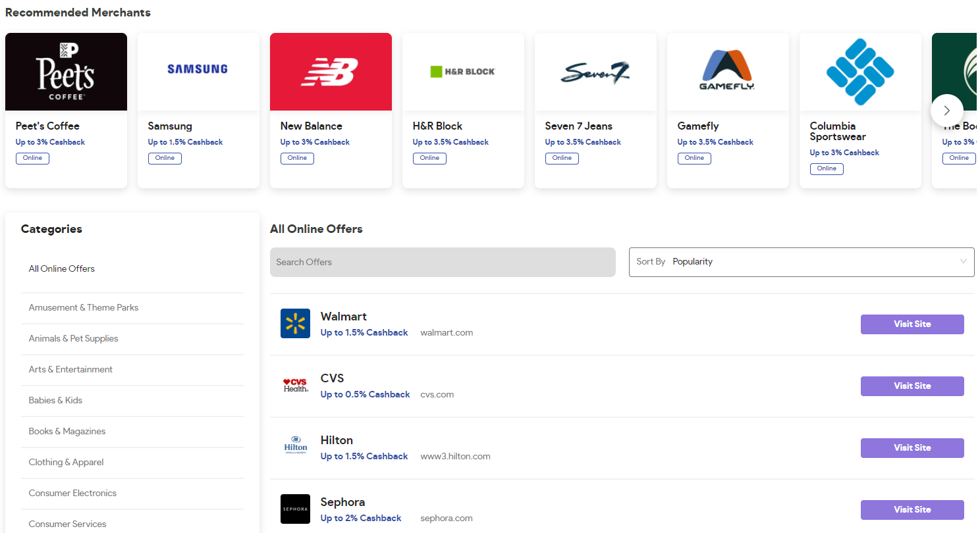The width and height of the screenshot is (980, 533).
Task: Click the Hilton hotel logo
Action: (295, 447)
